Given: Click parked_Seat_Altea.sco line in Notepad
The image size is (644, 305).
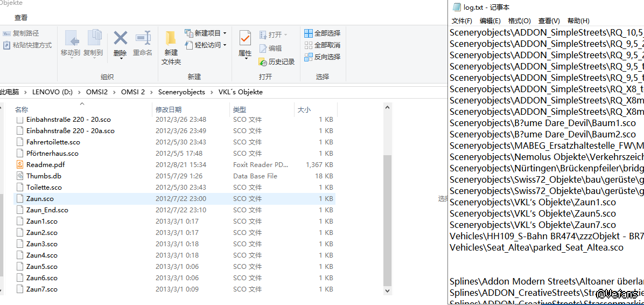Looking at the screenshot, I should 536,247.
